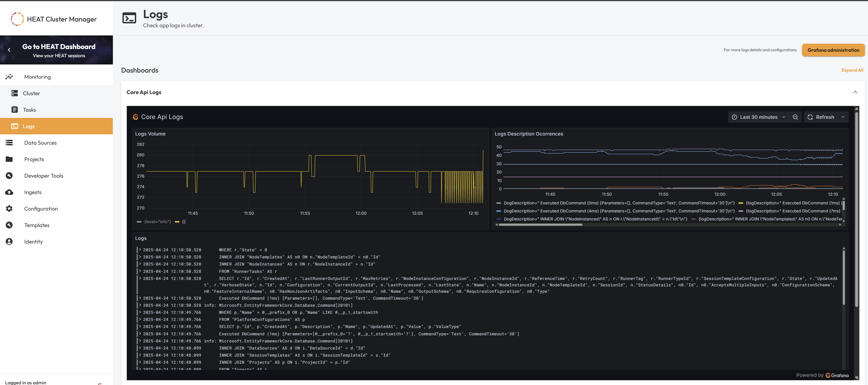Go to the Projects menu entry
The height and width of the screenshot is (385, 868).
(x=34, y=159)
